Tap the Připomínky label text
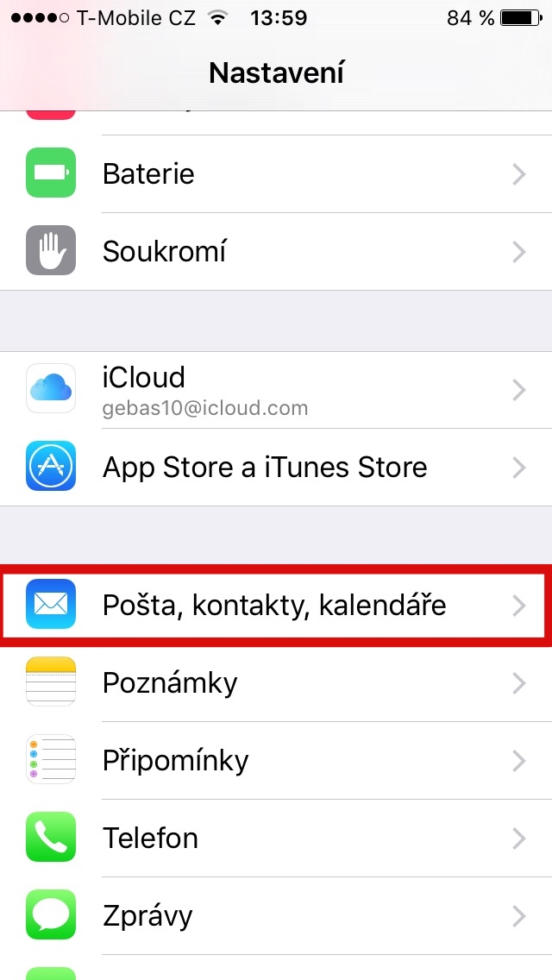Screen dimensions: 552x980 tap(175, 761)
